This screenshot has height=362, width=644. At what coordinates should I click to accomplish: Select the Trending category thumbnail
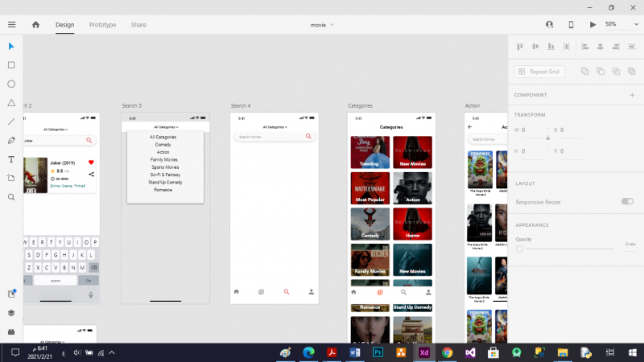(x=370, y=152)
